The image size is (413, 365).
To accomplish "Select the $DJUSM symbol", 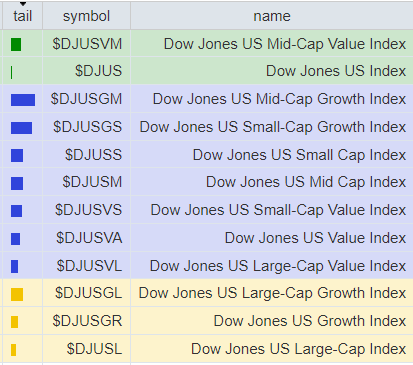I will pos(92,182).
